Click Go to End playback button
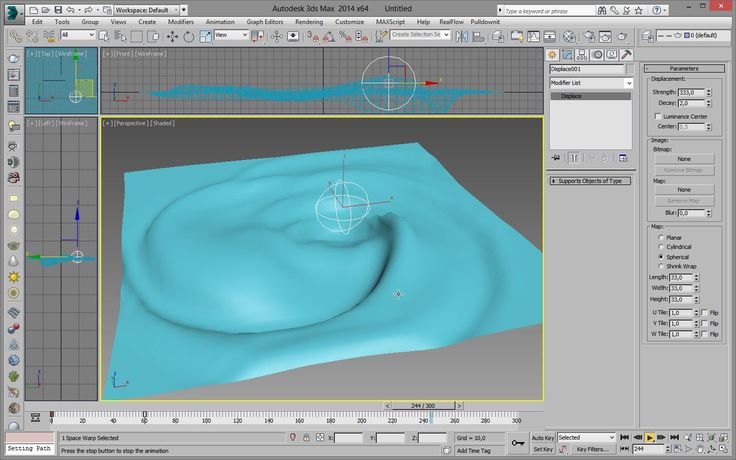Image resolution: width=736 pixels, height=460 pixels. (675, 437)
